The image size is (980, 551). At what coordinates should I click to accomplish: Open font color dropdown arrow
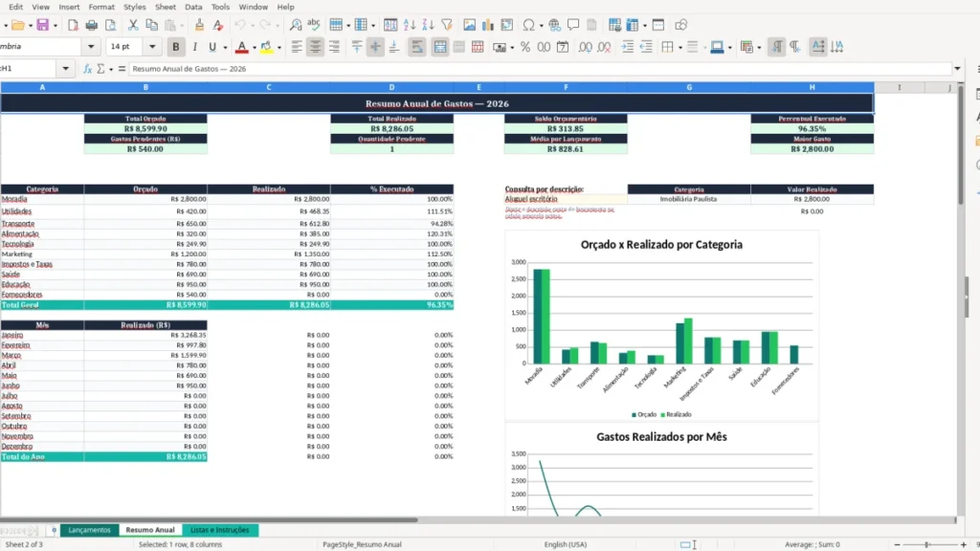click(255, 48)
